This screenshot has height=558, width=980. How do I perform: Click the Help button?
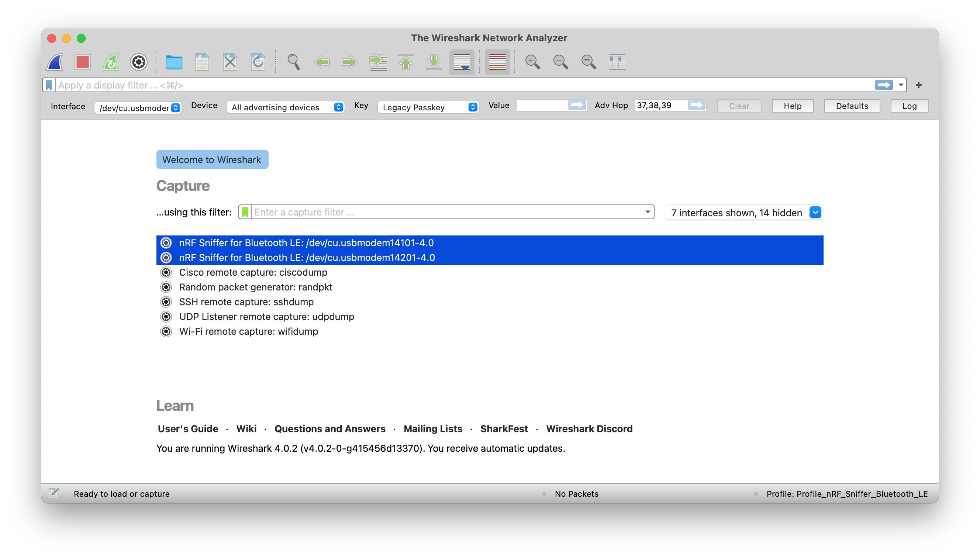[792, 106]
